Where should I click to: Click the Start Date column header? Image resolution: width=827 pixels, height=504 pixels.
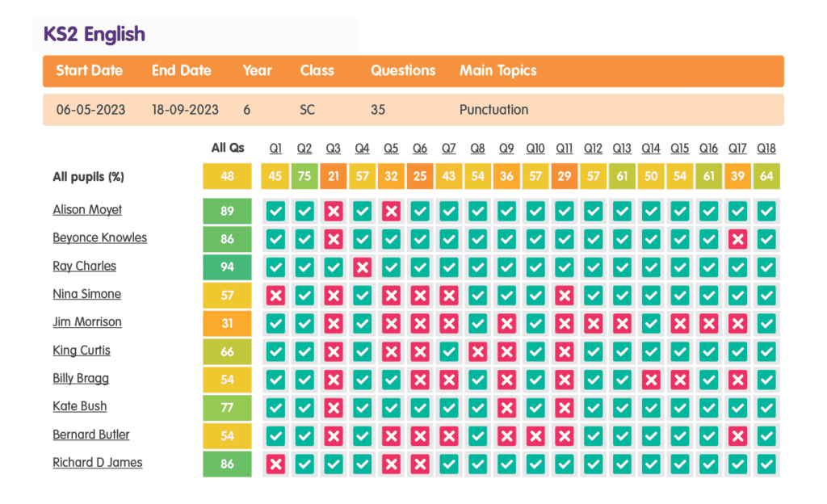pyautogui.click(x=89, y=70)
